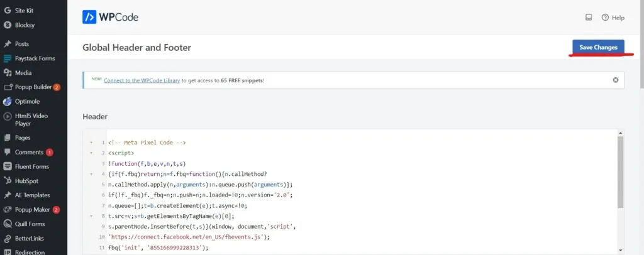This screenshot has width=644, height=255.
Task: Click the Site Kit Google icon
Action: pos(8,11)
